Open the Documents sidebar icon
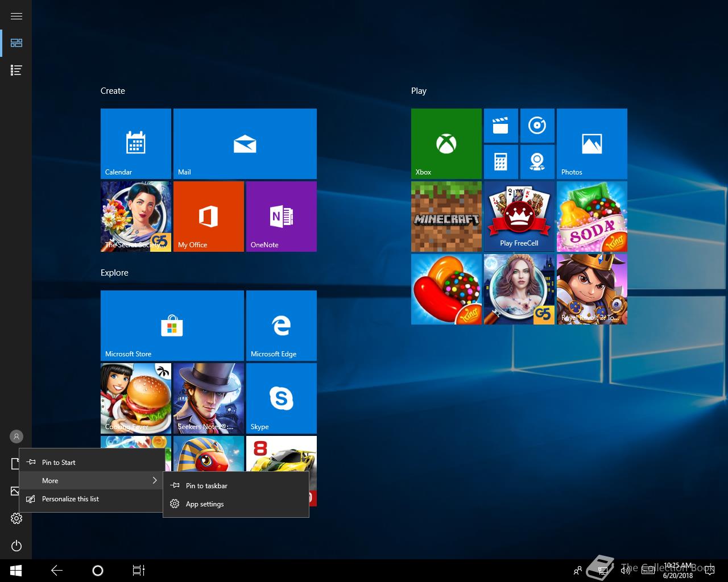This screenshot has width=728, height=582. pyautogui.click(x=15, y=464)
